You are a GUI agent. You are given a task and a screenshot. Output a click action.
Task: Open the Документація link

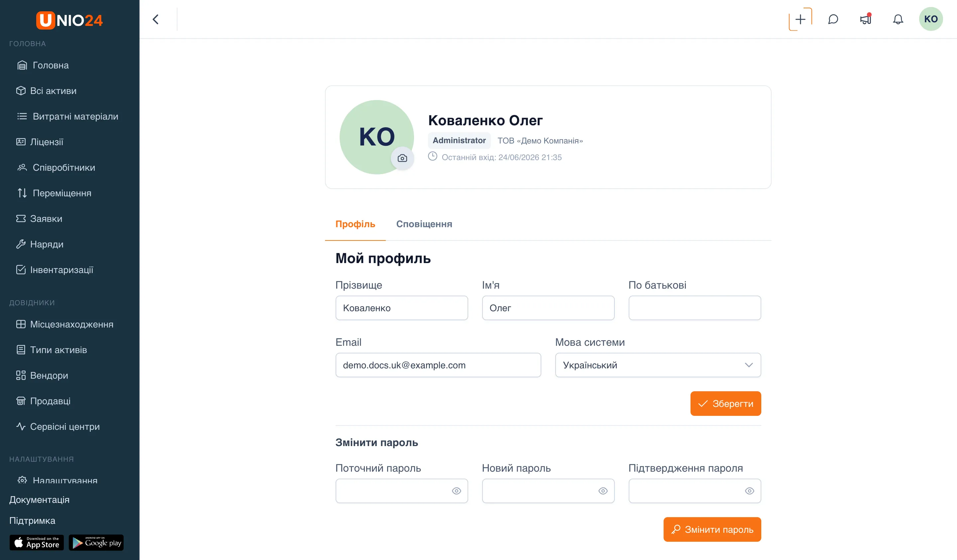[40, 500]
